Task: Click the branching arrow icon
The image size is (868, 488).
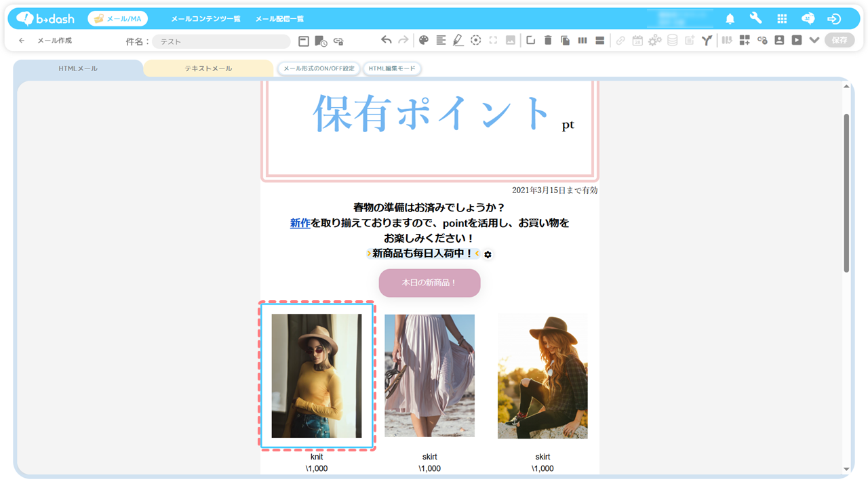Action: point(707,41)
